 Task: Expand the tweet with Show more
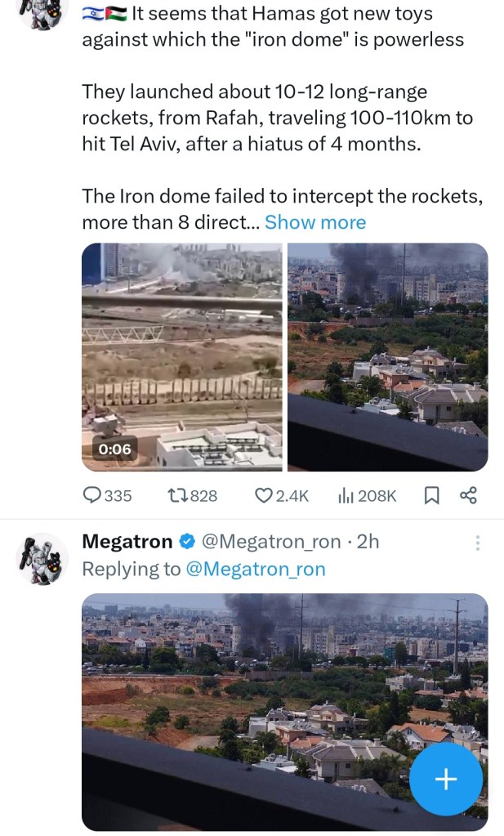[315, 222]
